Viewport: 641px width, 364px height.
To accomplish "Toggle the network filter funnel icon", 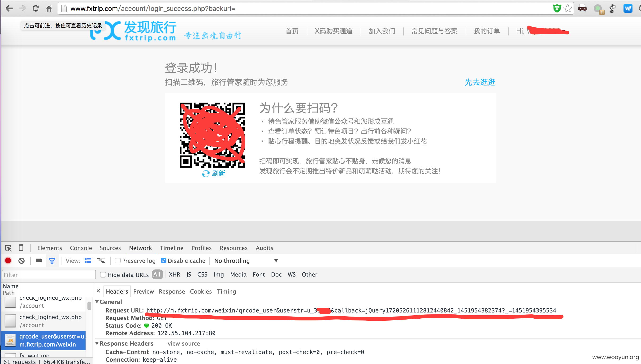I will [52, 261].
